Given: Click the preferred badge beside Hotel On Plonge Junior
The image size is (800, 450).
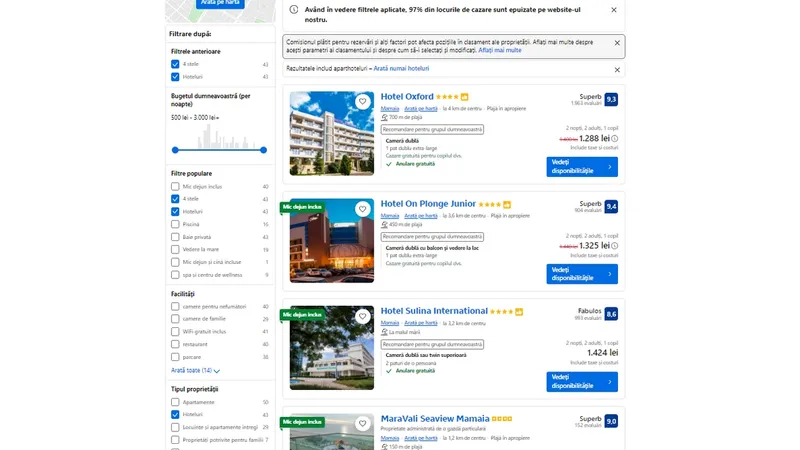Looking at the screenshot, I should [x=507, y=205].
